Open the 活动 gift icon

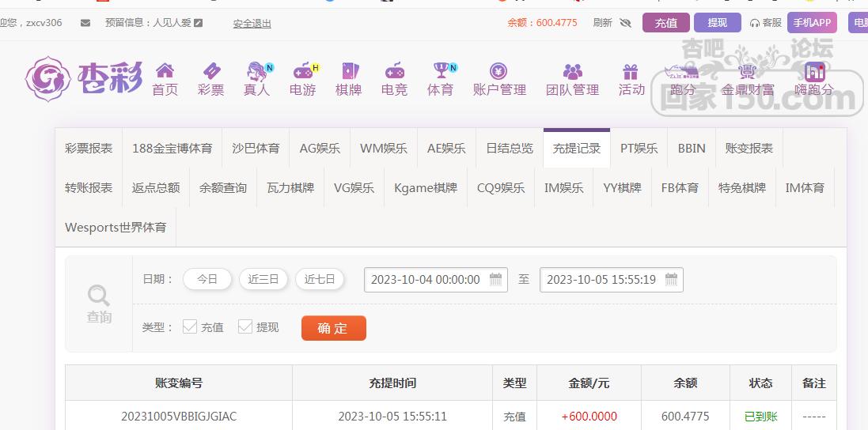pos(631,72)
